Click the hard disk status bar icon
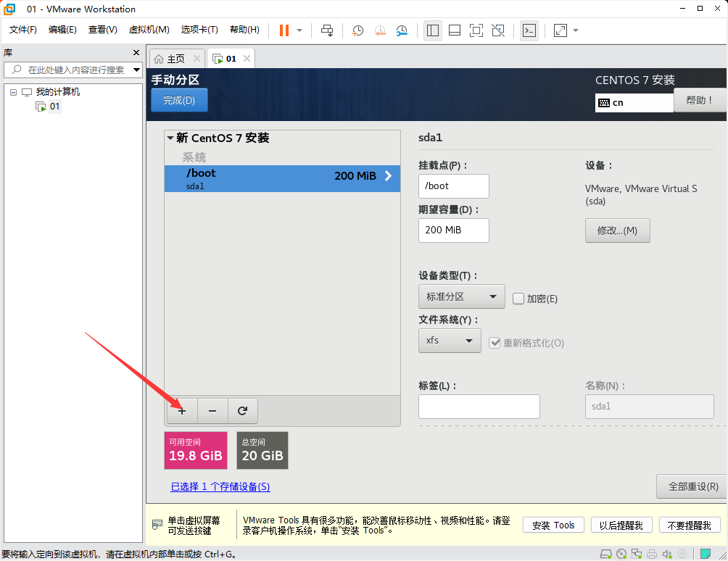Image resolution: width=728 pixels, height=561 pixels. [x=606, y=554]
